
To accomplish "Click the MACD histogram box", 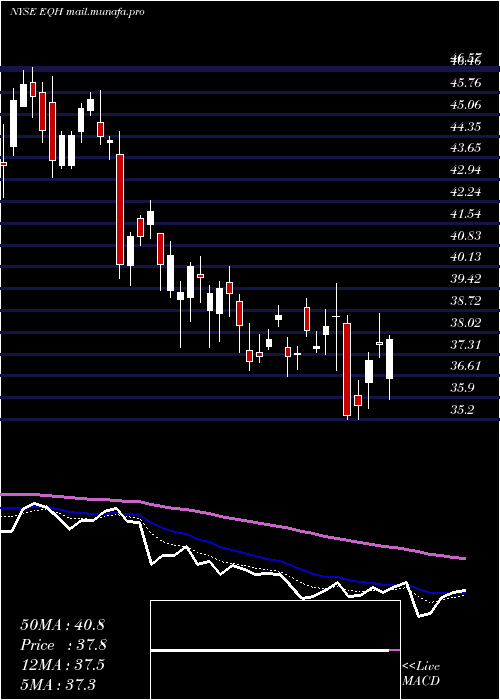I will 275,650.
